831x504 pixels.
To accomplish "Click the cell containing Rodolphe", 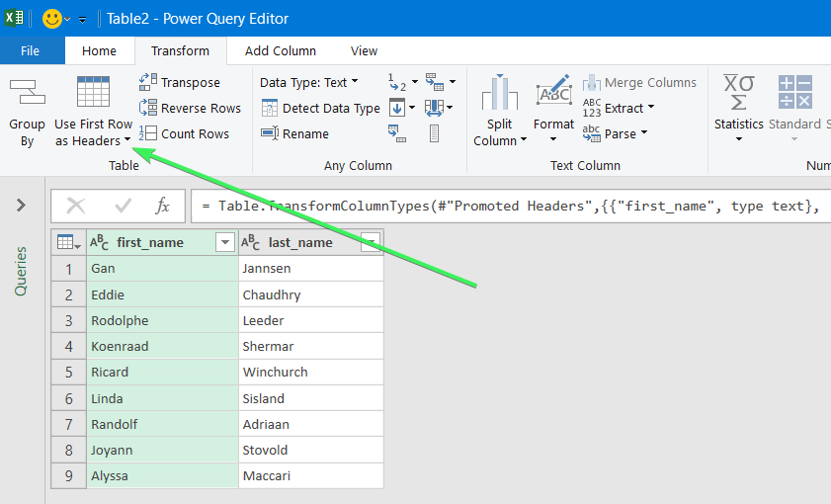I will [x=162, y=320].
